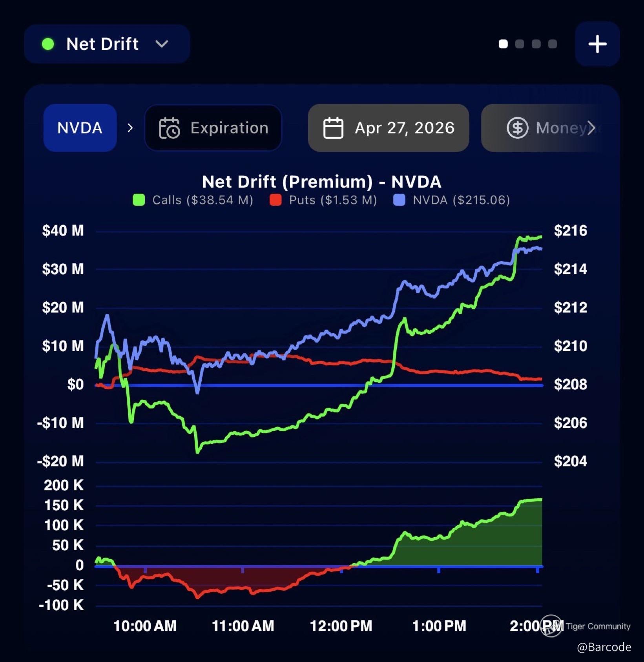The image size is (644, 662).
Task: Open the Net Drift dropdown selector
Action: point(107,44)
